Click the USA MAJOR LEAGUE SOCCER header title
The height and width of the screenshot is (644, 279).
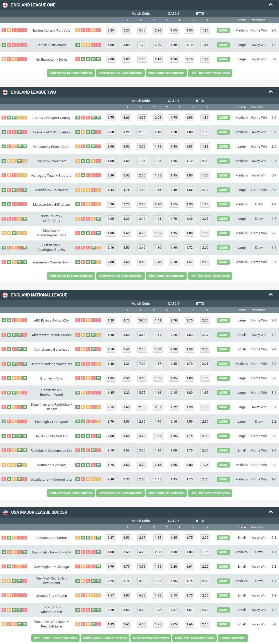(x=39, y=512)
